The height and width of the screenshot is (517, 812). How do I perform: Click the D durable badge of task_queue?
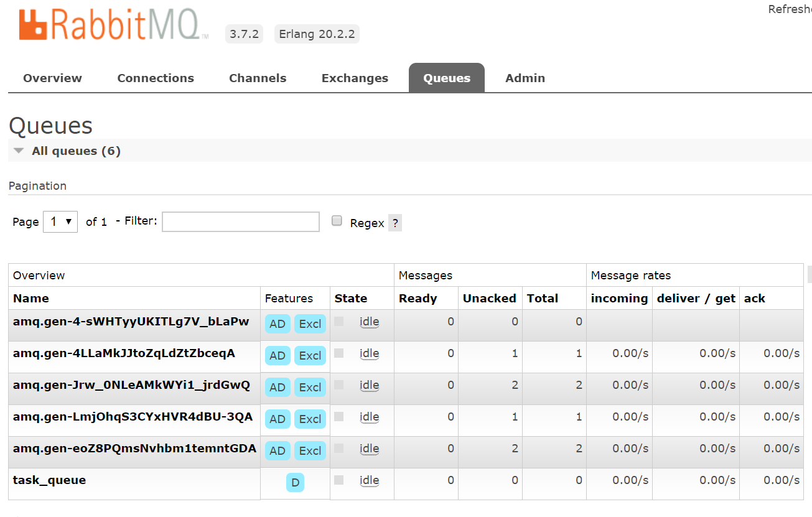(x=296, y=483)
